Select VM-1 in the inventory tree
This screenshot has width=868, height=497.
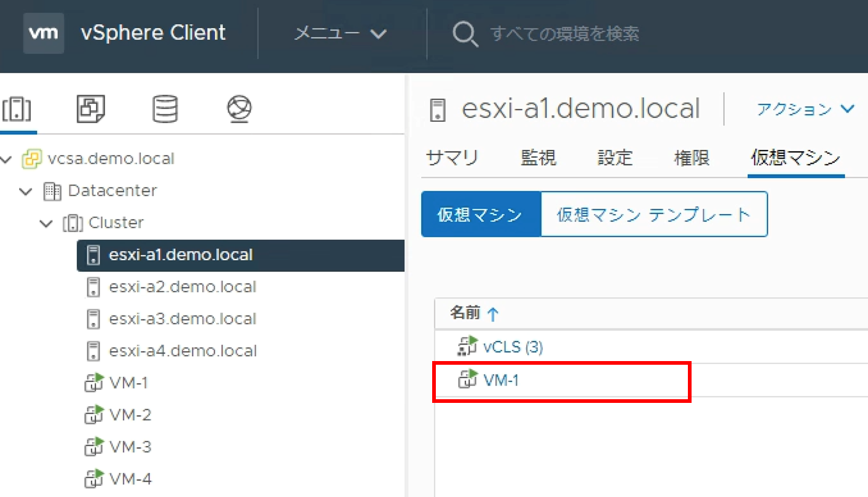(128, 383)
